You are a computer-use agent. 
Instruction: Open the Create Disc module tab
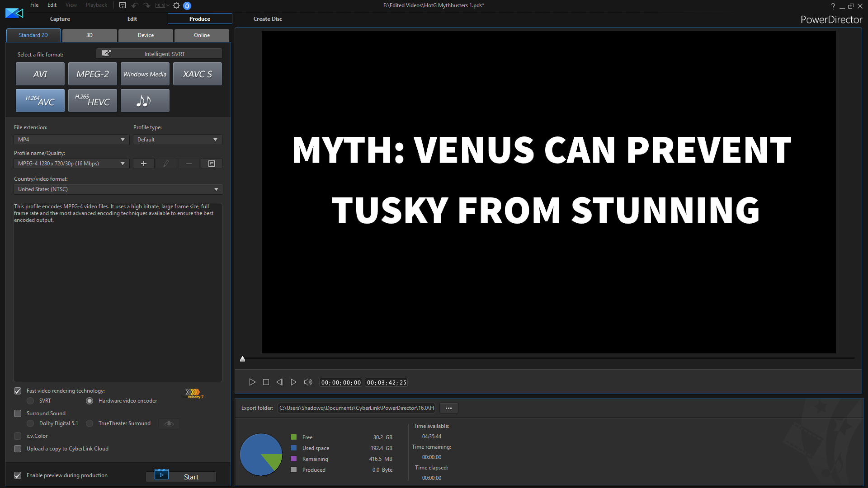268,19
